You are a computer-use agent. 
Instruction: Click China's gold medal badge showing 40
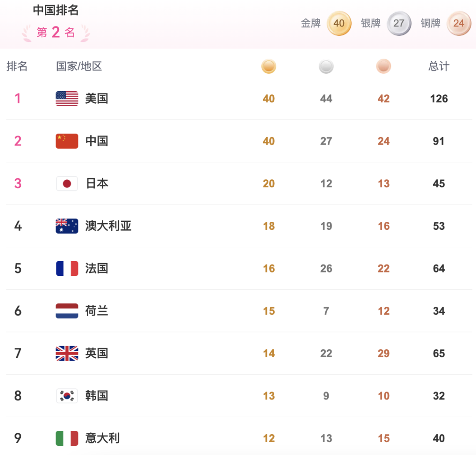pyautogui.click(x=339, y=23)
